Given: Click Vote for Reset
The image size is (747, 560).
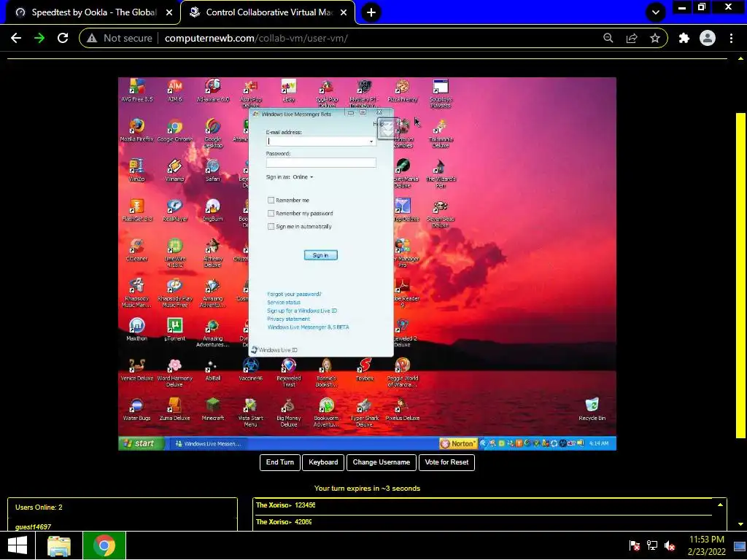Looking at the screenshot, I should click(x=446, y=462).
